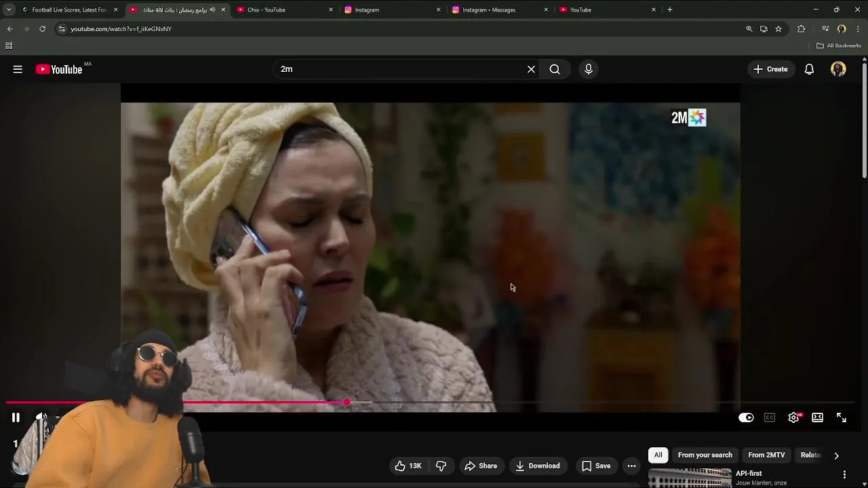Dislike the video

441,466
